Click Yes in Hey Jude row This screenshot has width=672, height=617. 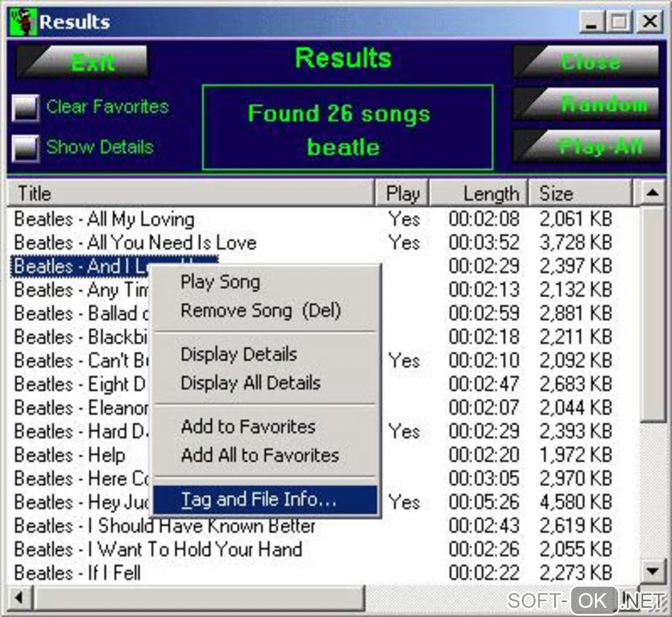(404, 502)
